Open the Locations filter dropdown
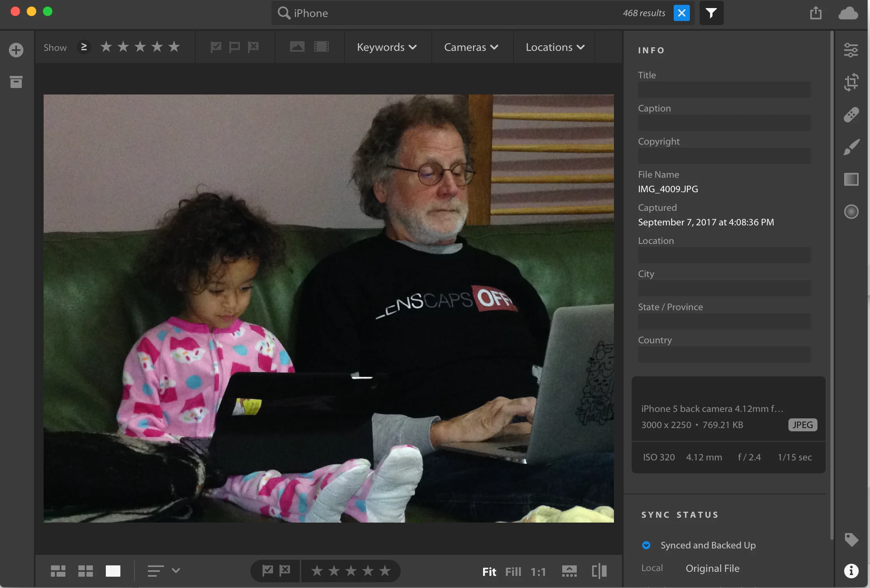The image size is (870, 588). coord(555,47)
